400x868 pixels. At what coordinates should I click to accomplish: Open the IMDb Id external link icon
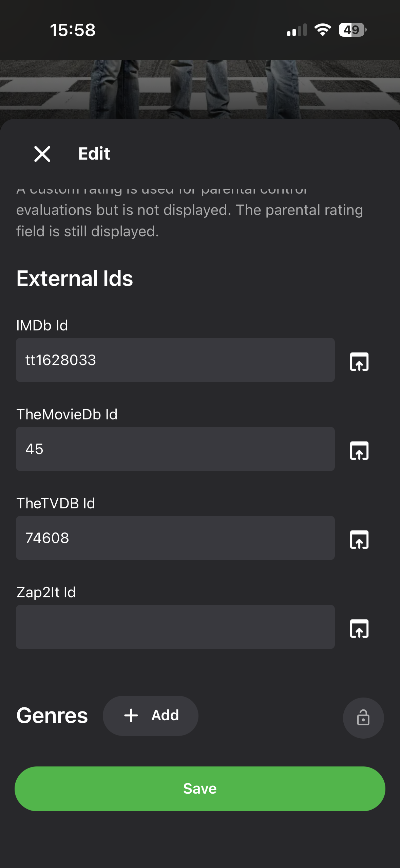pos(359,361)
